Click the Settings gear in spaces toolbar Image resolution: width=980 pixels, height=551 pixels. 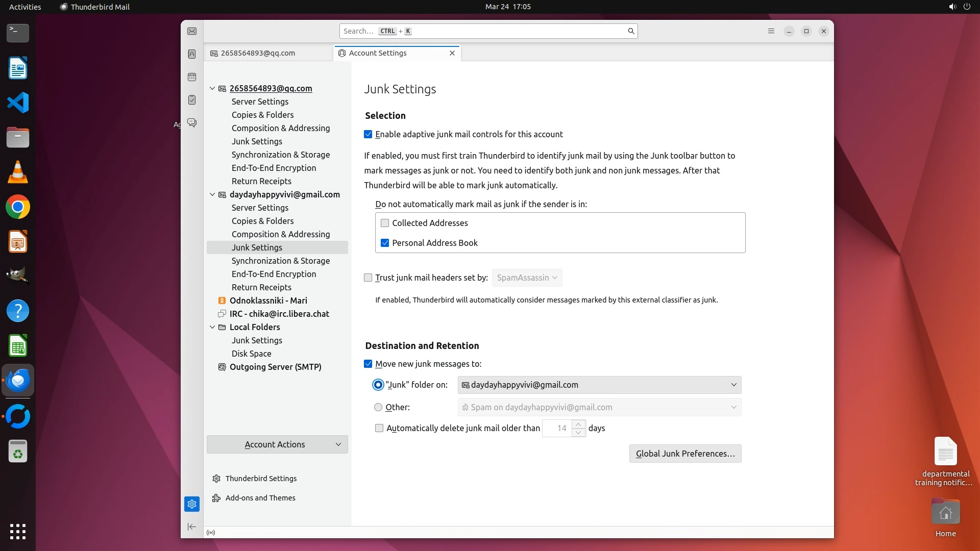(192, 504)
